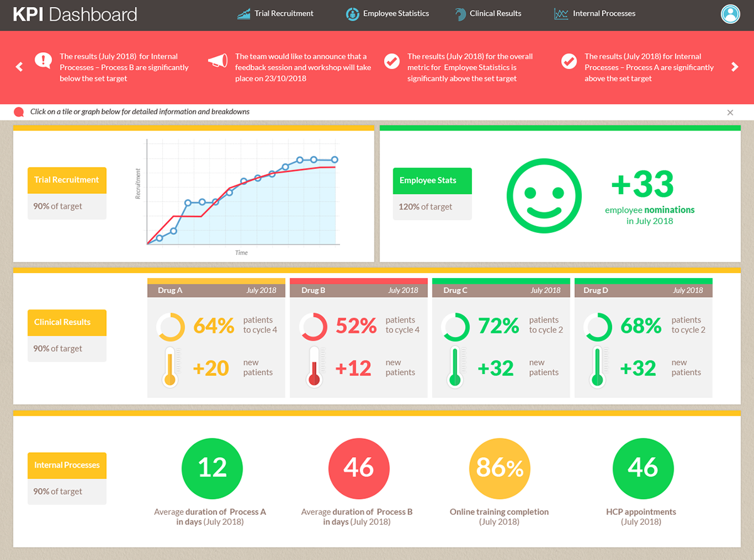Click the Employee Statistics circular icon in header
754x560 pixels.
[x=352, y=14]
